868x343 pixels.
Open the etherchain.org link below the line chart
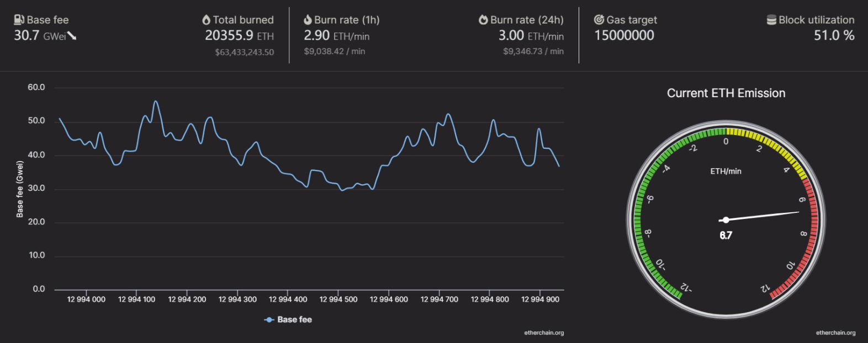coord(544,333)
